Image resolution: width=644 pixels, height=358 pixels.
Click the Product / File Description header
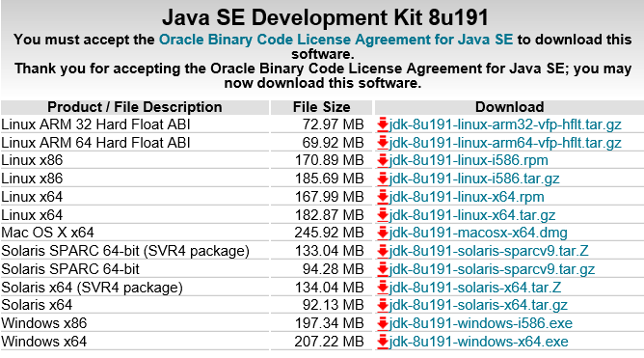(135, 107)
